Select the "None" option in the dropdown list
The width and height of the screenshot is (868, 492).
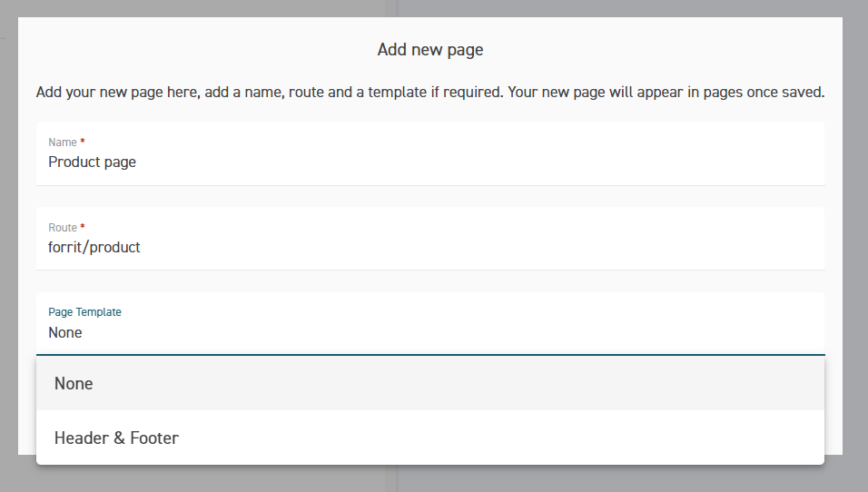(x=430, y=383)
